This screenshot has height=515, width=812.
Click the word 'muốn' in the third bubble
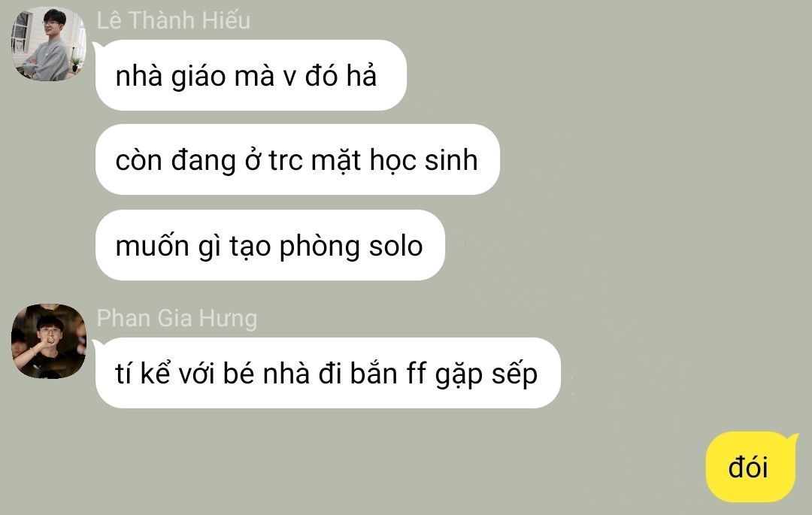(152, 245)
